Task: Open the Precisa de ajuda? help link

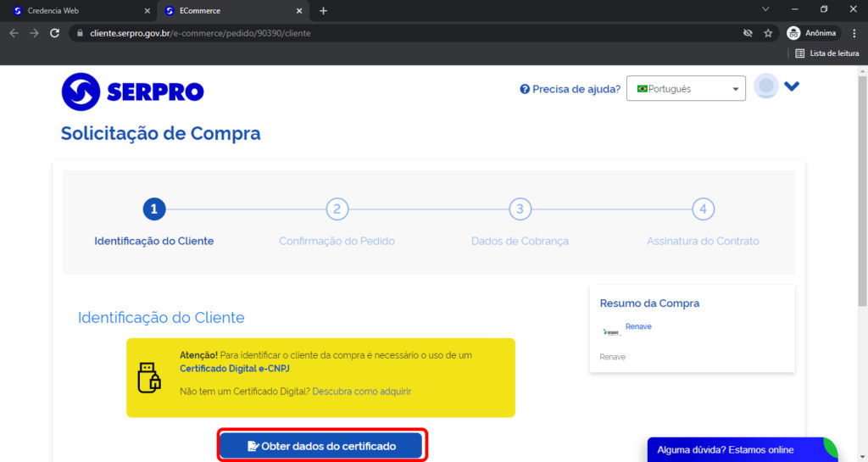Action: tap(570, 89)
